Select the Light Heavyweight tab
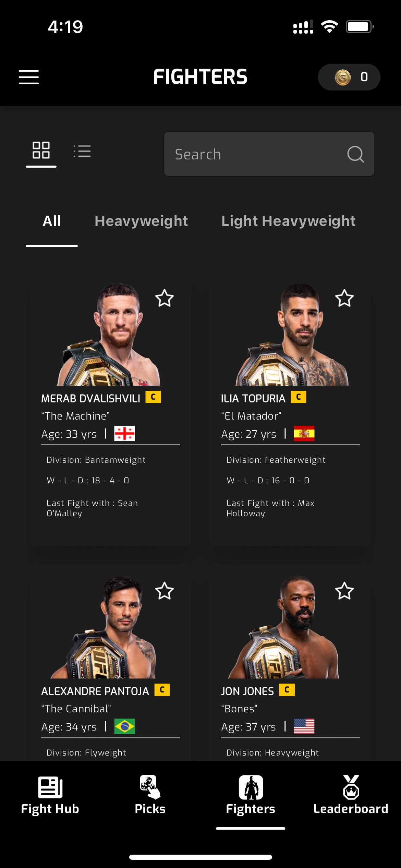The image size is (401, 868). pyautogui.click(x=288, y=221)
